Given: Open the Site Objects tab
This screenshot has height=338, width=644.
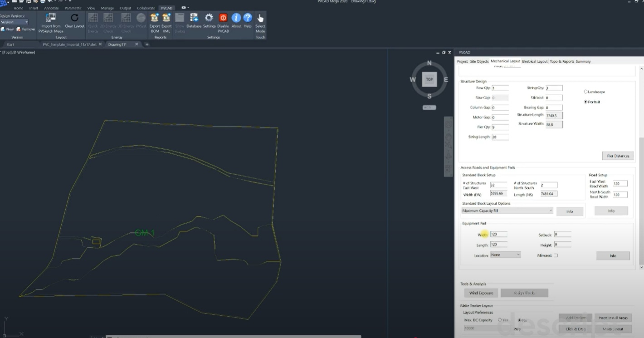Looking at the screenshot, I should click(479, 61).
